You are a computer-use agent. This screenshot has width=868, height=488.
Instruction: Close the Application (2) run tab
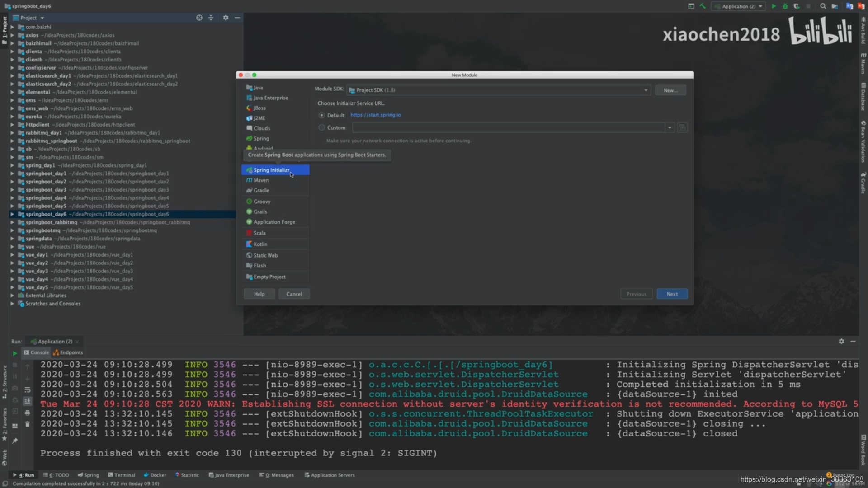77,342
